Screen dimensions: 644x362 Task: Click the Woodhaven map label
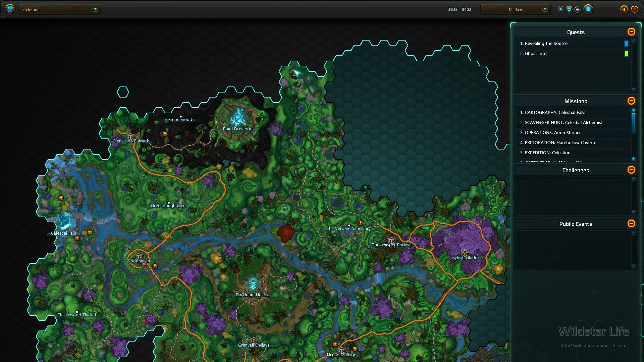(138, 261)
